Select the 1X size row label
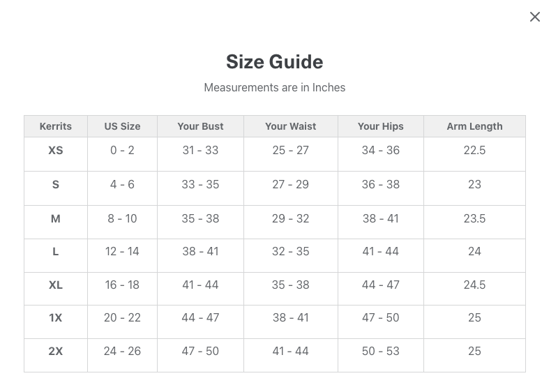 coord(56,317)
